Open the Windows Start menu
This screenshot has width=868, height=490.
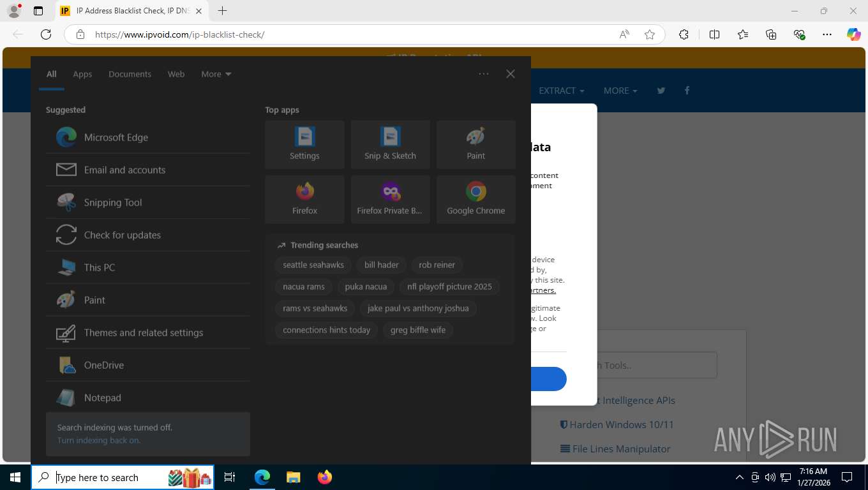tap(15, 477)
